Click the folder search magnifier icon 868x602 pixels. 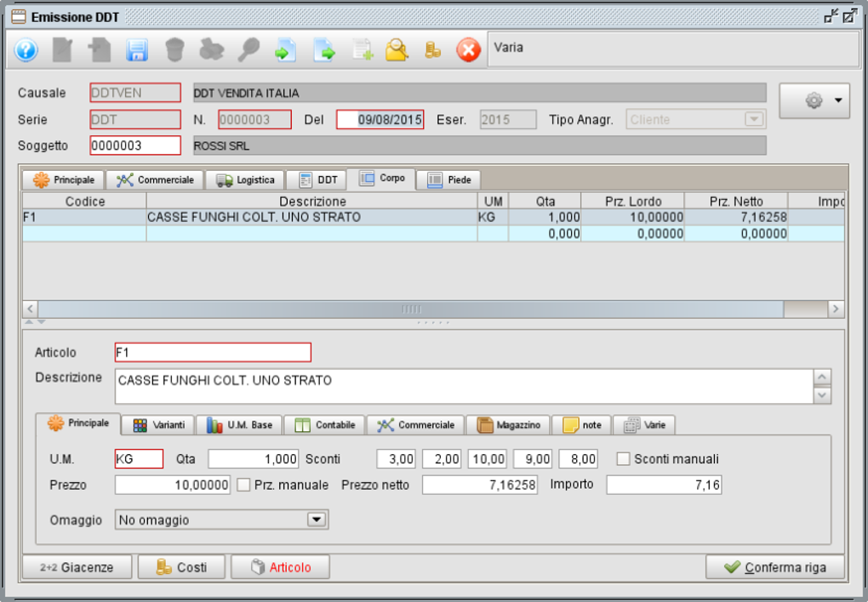click(397, 51)
